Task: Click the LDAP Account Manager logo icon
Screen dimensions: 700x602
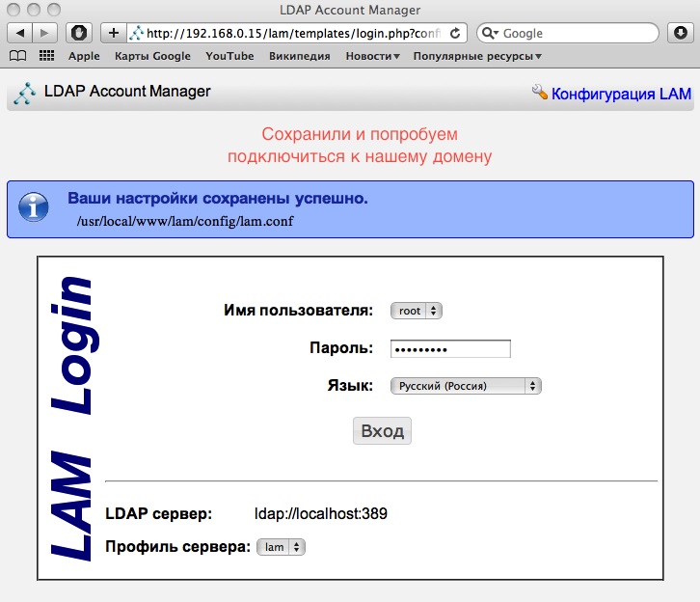Action: (x=26, y=94)
